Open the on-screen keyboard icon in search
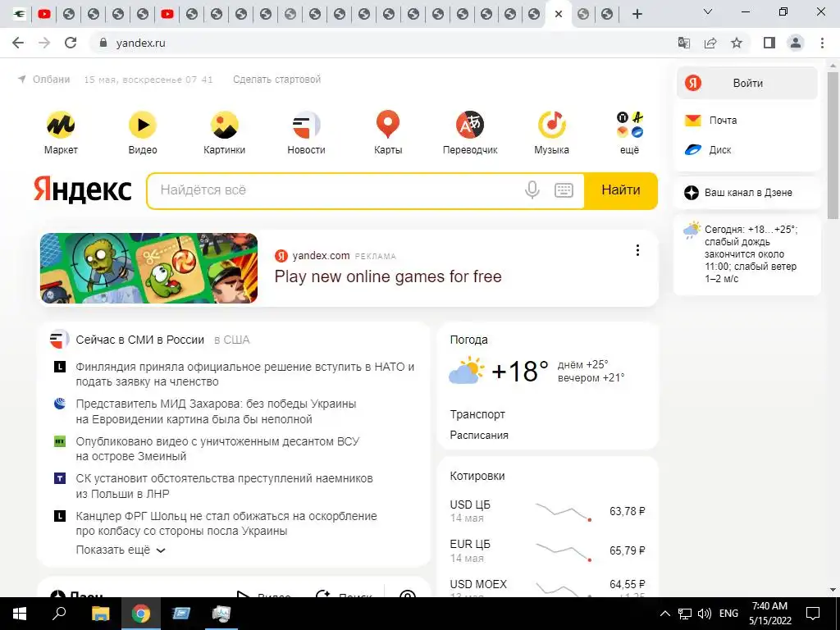The width and height of the screenshot is (840, 630). (x=564, y=189)
